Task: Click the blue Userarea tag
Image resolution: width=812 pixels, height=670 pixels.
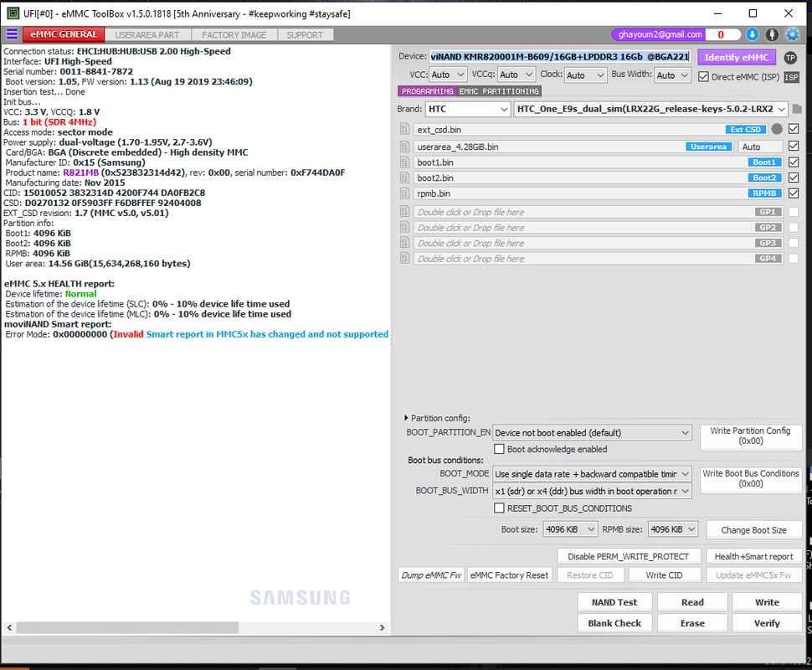Action: (708, 147)
